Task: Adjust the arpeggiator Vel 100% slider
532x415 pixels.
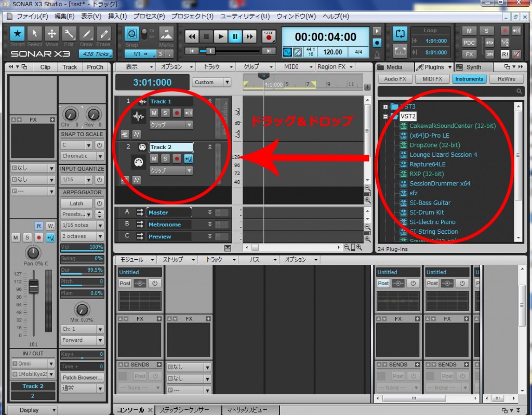Action: 82,247
